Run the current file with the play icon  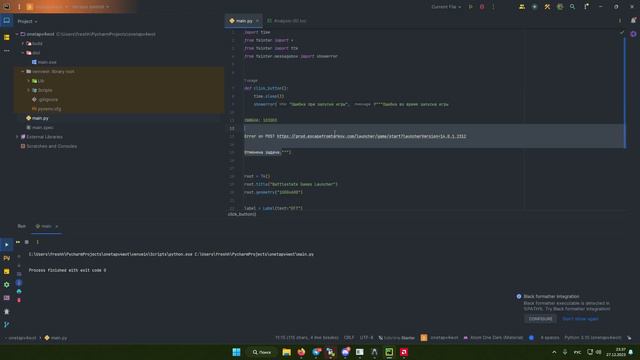click(x=471, y=7)
